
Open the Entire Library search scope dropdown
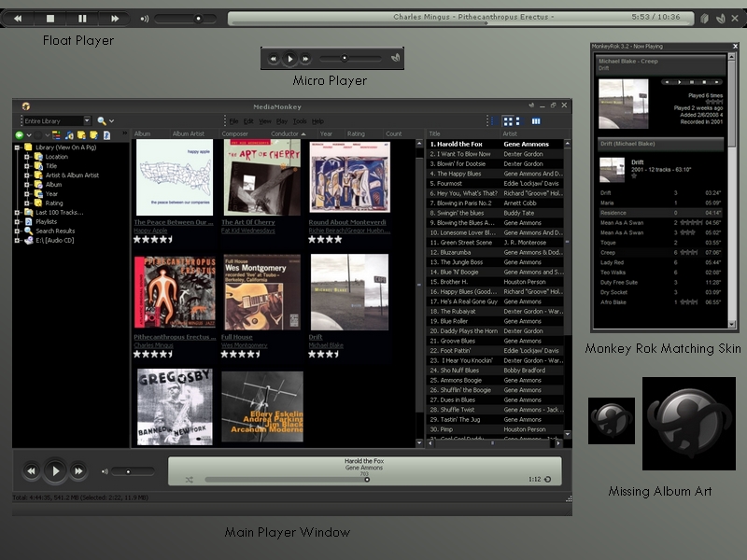coord(87,120)
